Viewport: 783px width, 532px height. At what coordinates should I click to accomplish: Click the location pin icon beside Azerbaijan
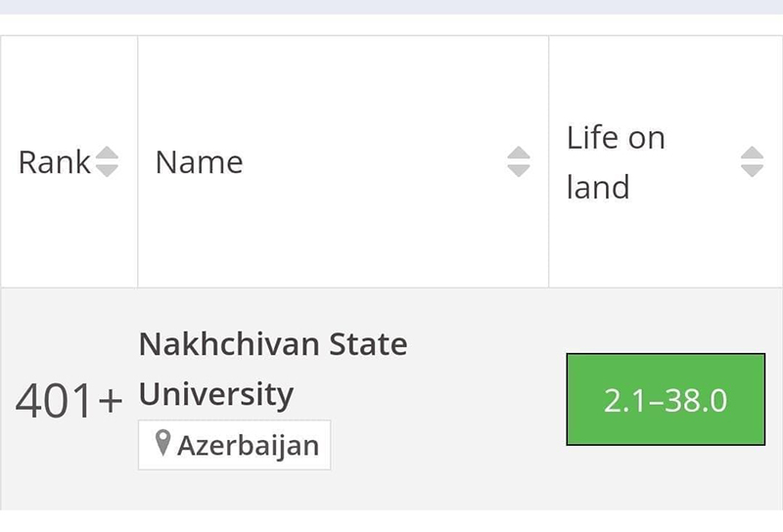coord(162,443)
